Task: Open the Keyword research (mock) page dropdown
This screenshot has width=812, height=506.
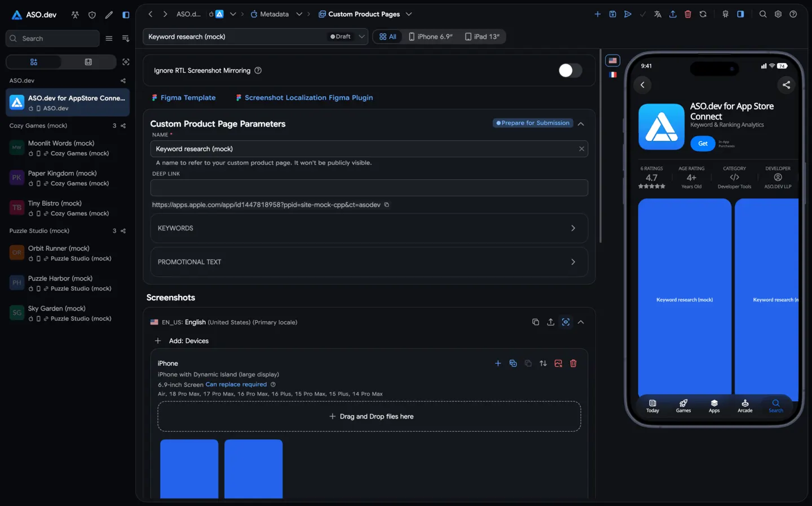Action: coord(255,37)
